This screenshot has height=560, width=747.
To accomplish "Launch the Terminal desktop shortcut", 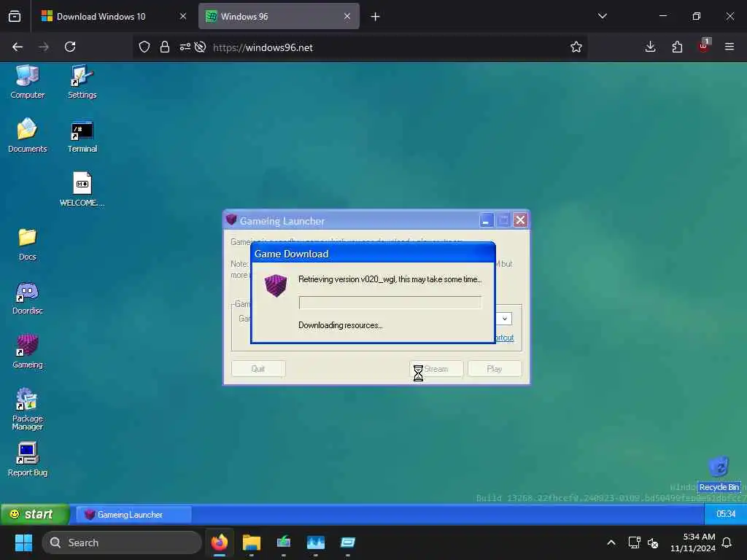I will [x=82, y=136].
